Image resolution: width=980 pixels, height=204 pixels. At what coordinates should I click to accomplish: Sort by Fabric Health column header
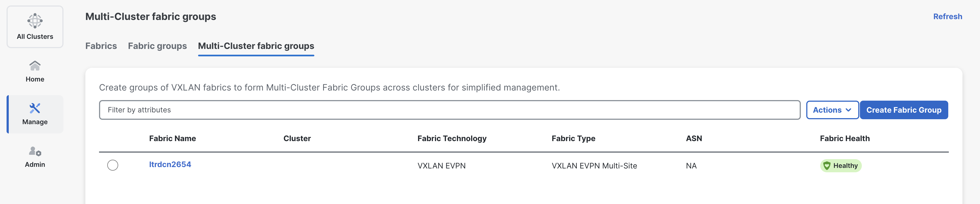845,139
